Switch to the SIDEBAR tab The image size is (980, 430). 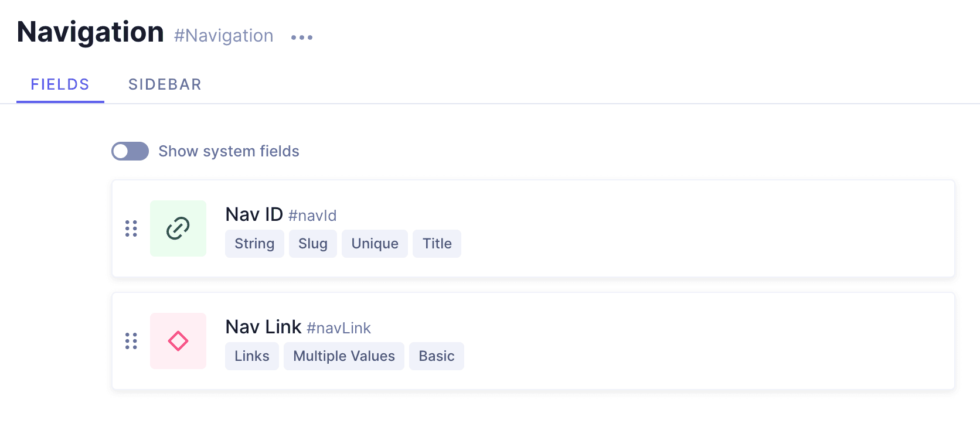click(165, 84)
